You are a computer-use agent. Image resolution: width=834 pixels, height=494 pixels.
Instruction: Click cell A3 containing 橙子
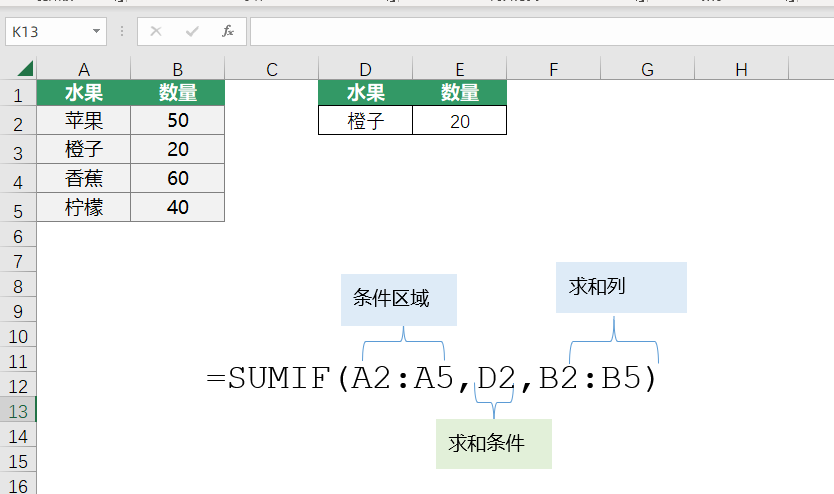pos(84,149)
